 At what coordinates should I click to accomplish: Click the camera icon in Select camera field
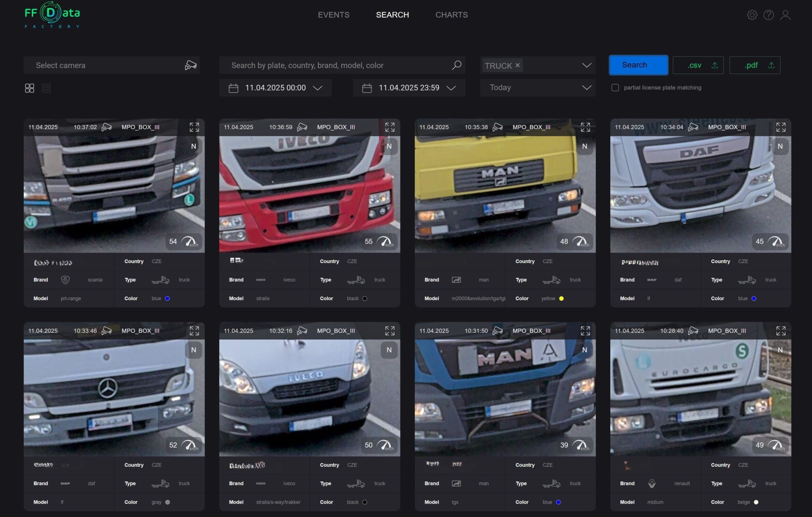pyautogui.click(x=191, y=65)
